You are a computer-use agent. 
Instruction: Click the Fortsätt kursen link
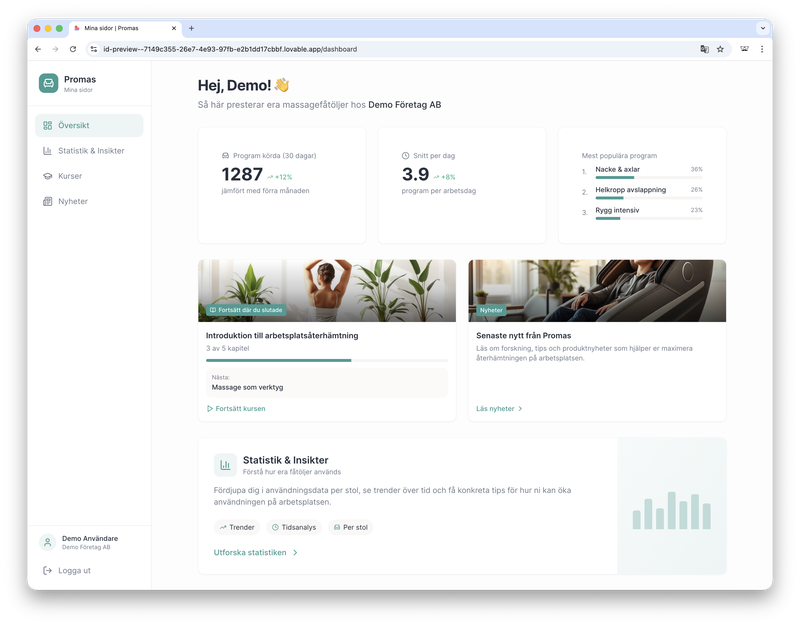click(236, 409)
